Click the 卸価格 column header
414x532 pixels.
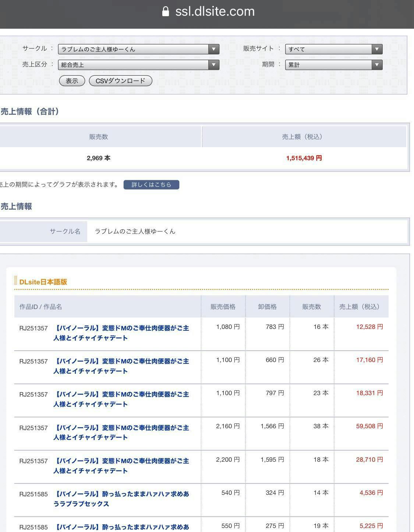tap(268, 306)
